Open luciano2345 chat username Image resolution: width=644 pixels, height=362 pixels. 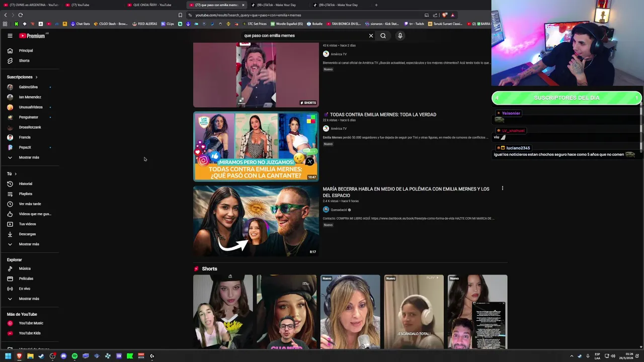click(518, 148)
